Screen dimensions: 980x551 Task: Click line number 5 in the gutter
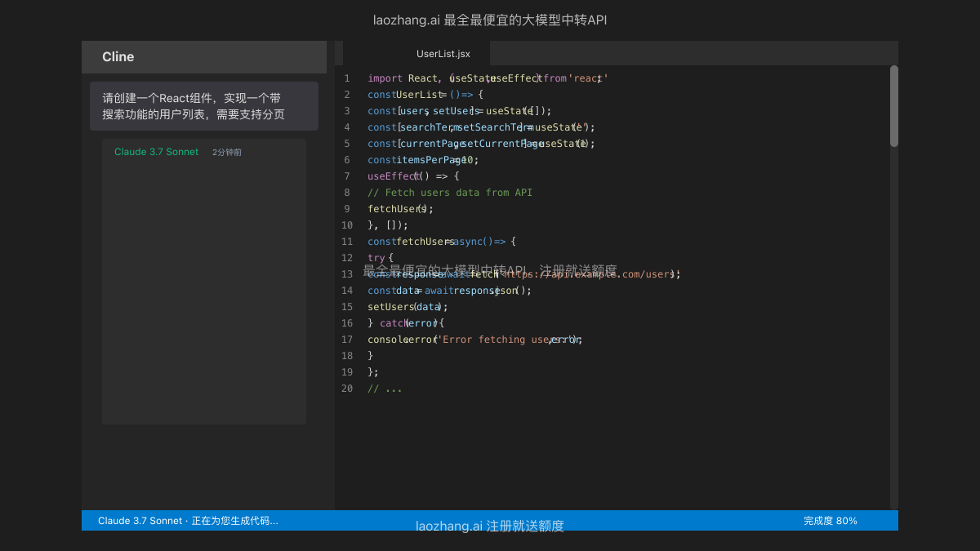[x=347, y=144]
